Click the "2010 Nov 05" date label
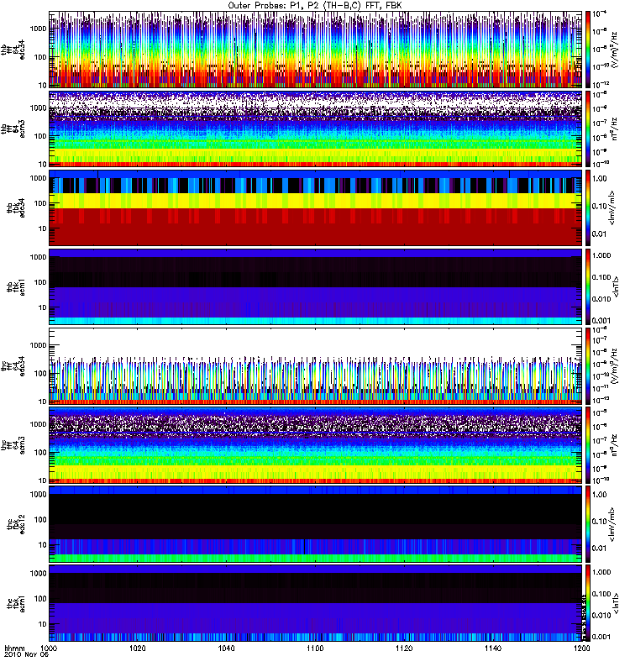Image resolution: width=630 pixels, height=672 pixels. click(x=26, y=654)
